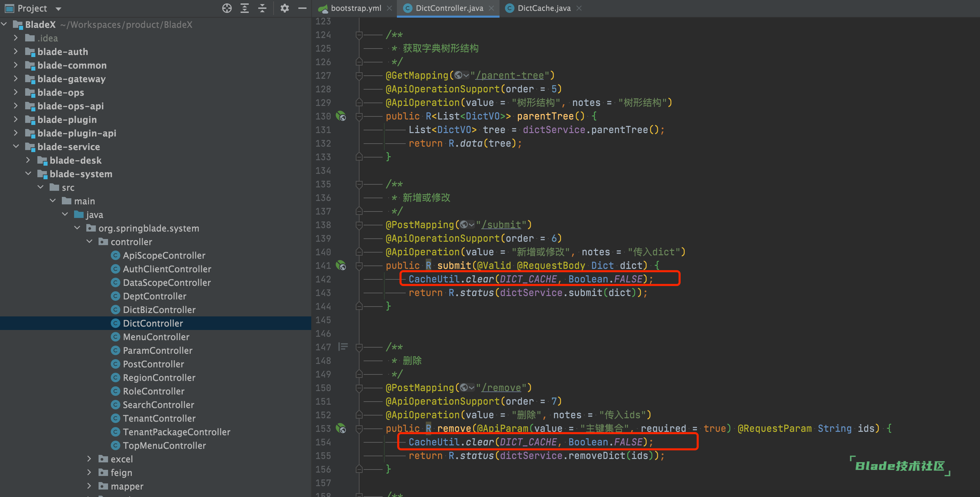The image size is (980, 497).
Task: Expand the excel package
Action: pos(89,459)
